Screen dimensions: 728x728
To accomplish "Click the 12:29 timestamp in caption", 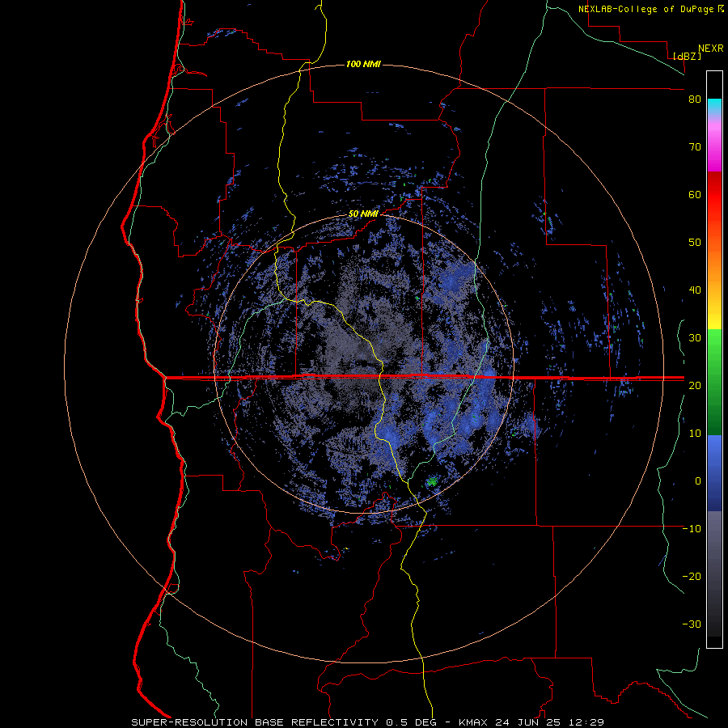I will pos(585,722).
